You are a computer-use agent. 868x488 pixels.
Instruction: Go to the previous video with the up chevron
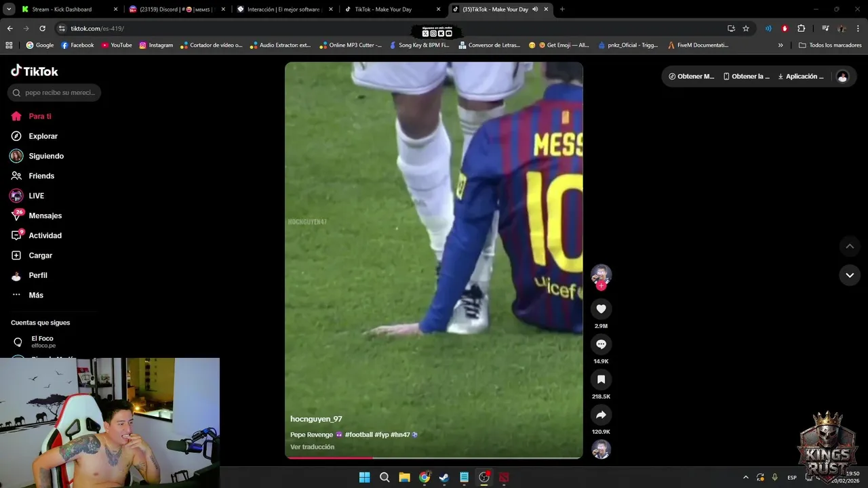(850, 246)
